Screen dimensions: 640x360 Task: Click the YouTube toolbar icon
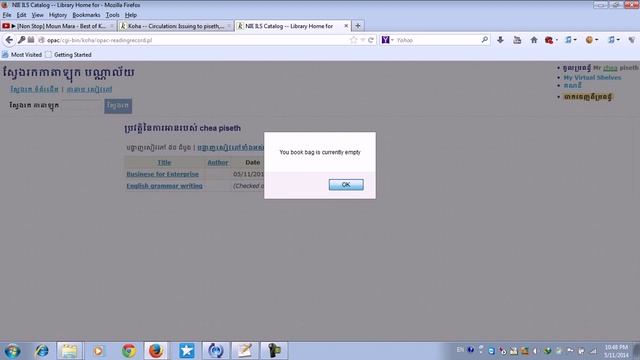tap(517, 40)
